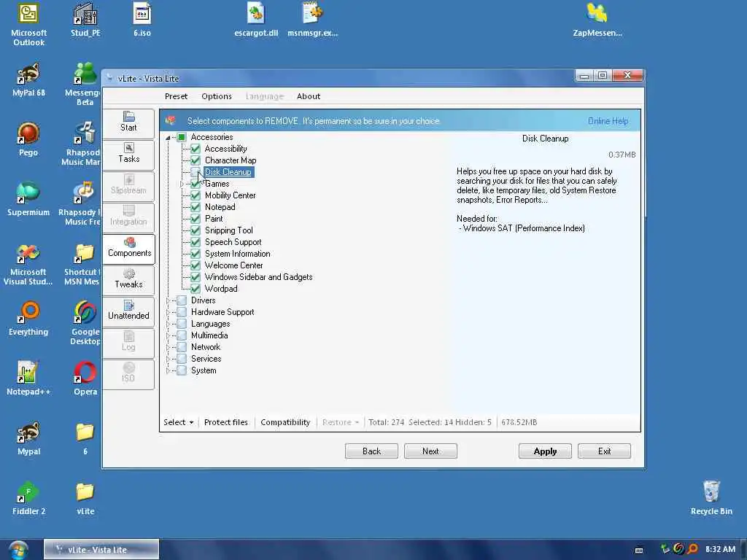
Task: Select the Supermium browser shortcut
Action: coord(28,200)
